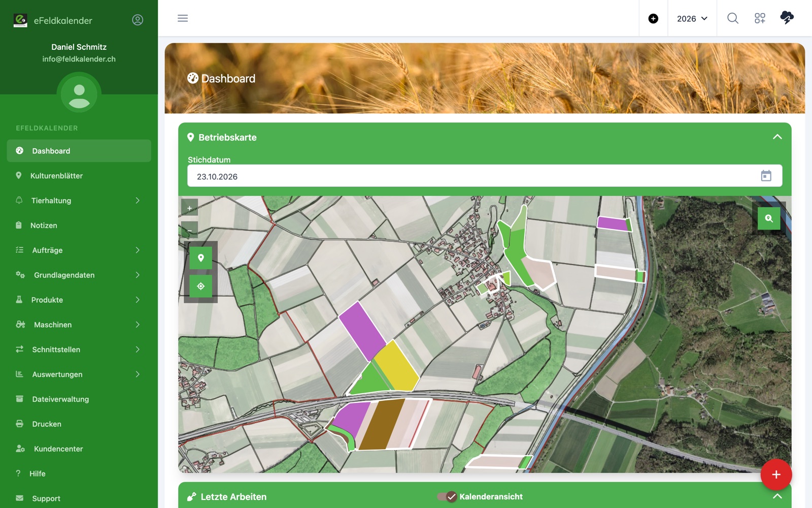Open the hamburger menu icon
Screen dimensions: 812x508
pyautogui.click(x=183, y=18)
